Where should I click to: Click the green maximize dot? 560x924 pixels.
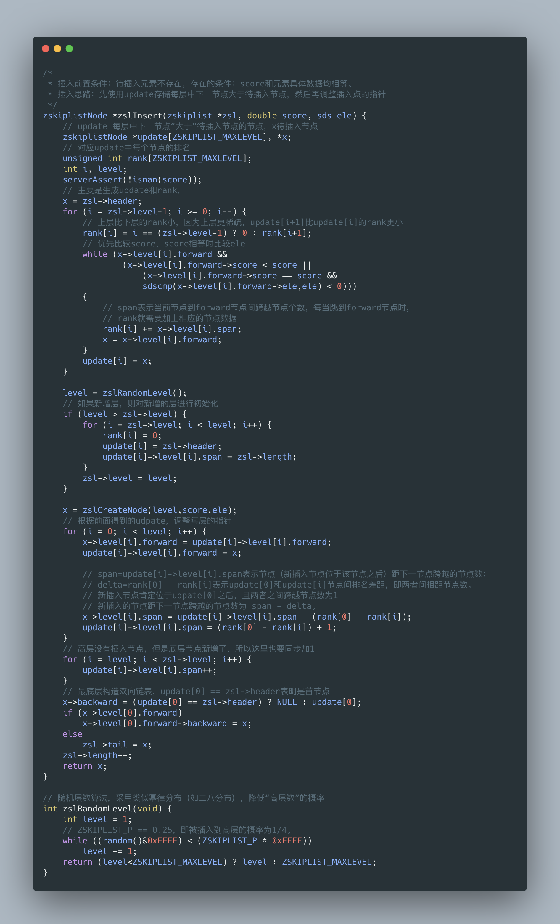(69, 48)
